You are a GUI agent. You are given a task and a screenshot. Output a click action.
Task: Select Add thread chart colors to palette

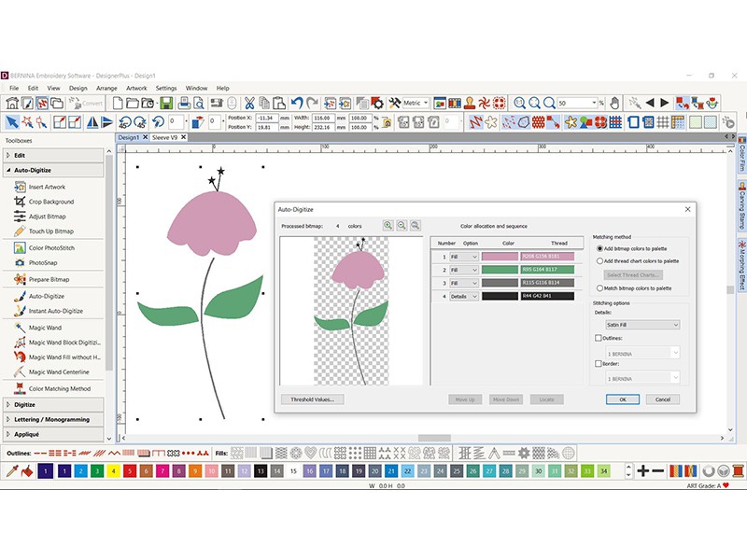(599, 261)
